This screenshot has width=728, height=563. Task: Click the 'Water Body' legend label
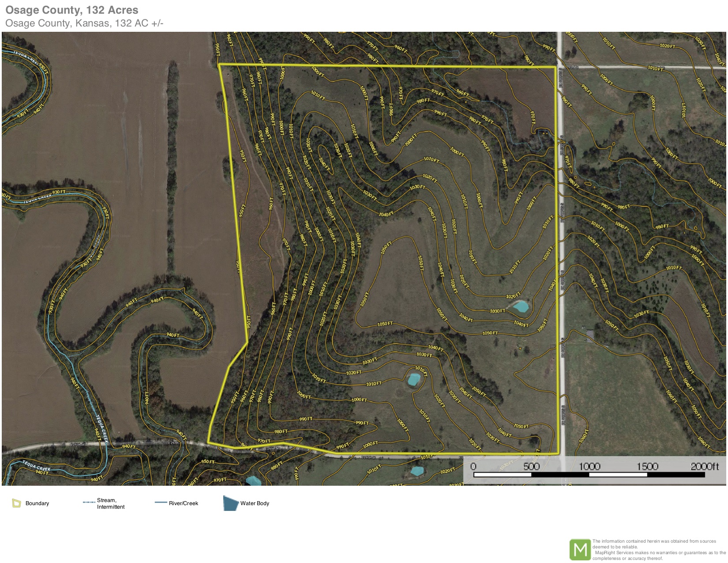[x=255, y=503]
